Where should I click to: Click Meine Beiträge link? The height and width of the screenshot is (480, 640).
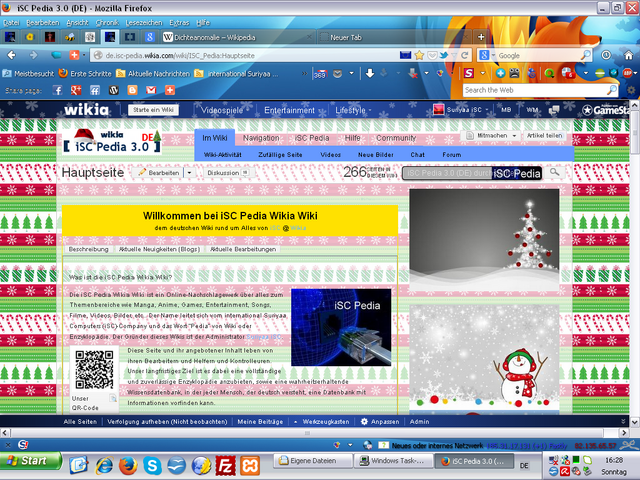(260, 422)
